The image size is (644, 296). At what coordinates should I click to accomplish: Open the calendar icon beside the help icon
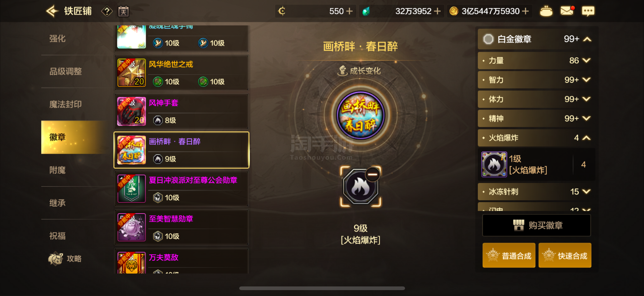coord(124,12)
